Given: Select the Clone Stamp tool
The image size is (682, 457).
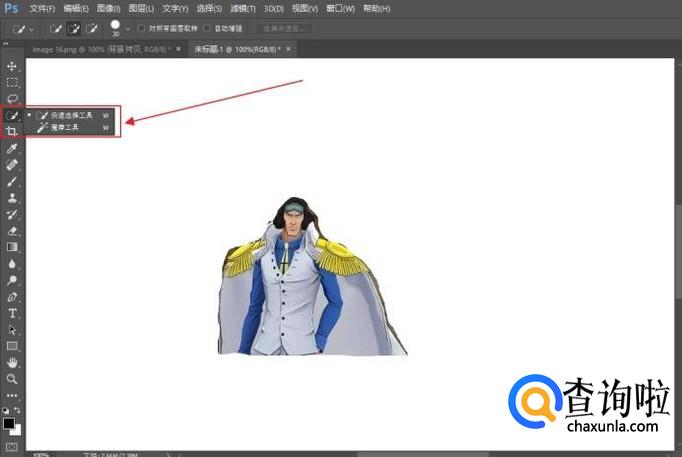Looking at the screenshot, I should 12,198.
